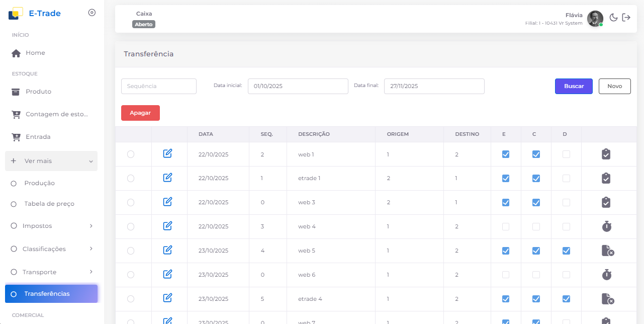This screenshot has height=324, width=644.
Task: Select the radio button for web 3 row
Action: (x=131, y=202)
